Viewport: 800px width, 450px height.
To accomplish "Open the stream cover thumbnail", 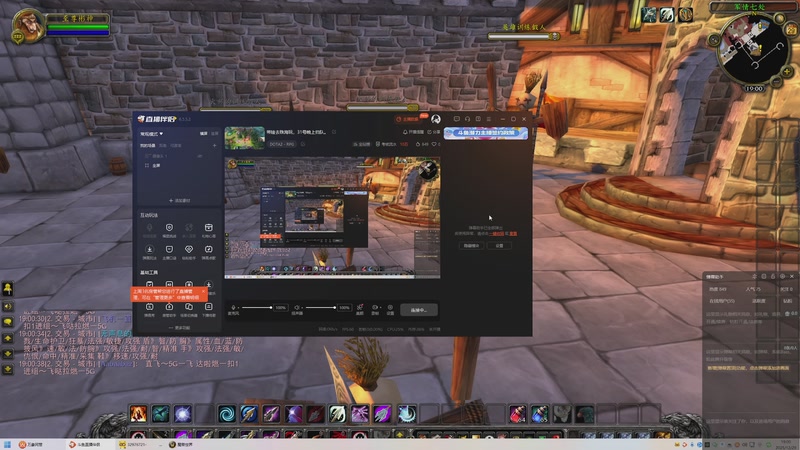I will pos(245,138).
